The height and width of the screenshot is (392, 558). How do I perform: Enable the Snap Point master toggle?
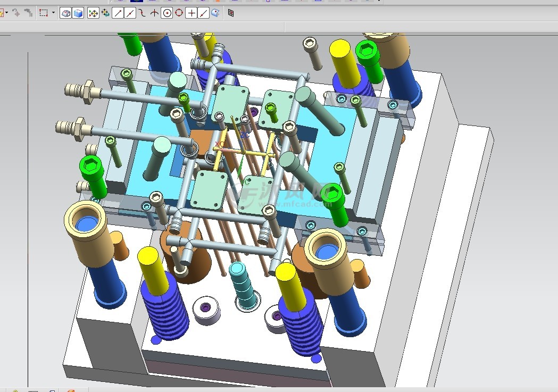tap(93, 13)
